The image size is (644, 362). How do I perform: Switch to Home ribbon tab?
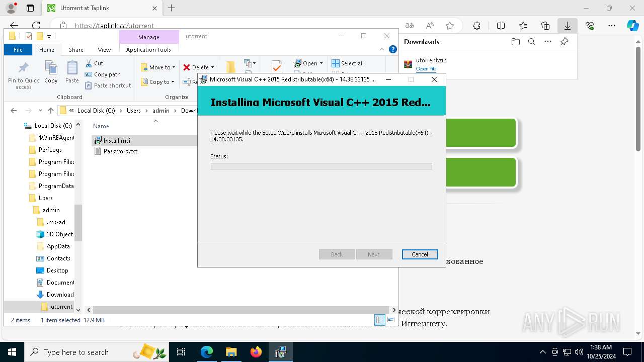pos(47,50)
